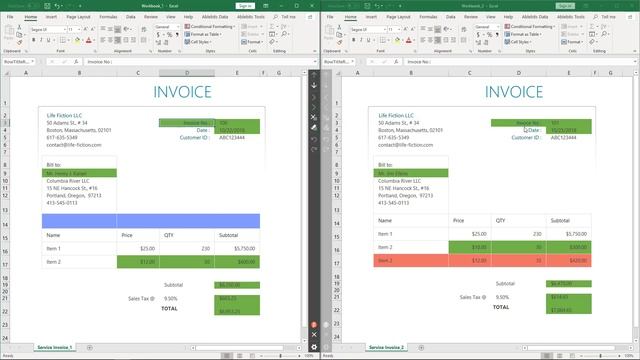Click Copy icon in Workbook 1 ribbon

click(x=19, y=35)
